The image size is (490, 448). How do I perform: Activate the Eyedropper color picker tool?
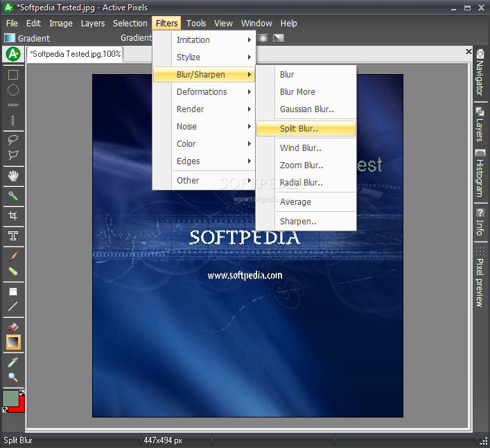(x=12, y=362)
